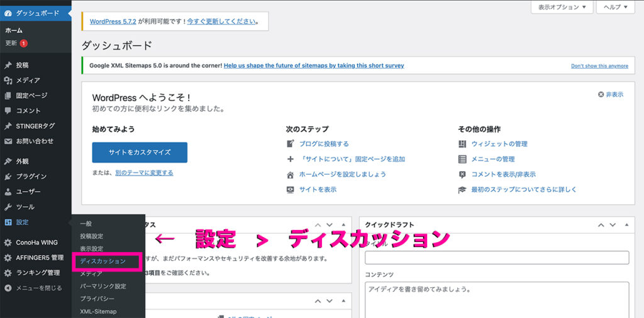
Task: Click the 今すぐ更新してください link
Action: pos(221,22)
